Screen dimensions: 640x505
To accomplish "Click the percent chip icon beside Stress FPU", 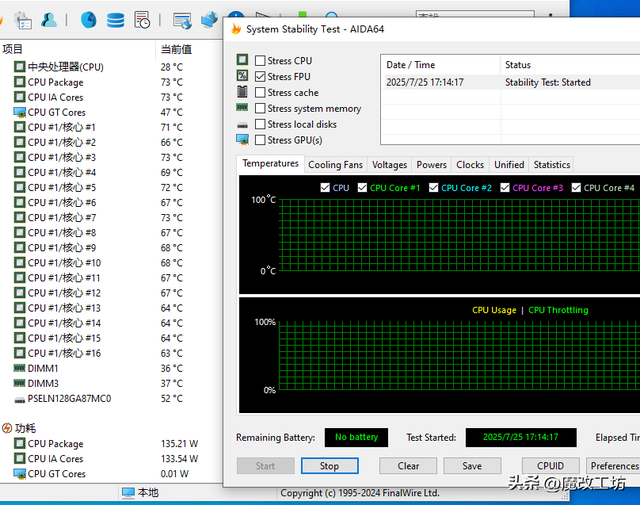I will (x=242, y=76).
